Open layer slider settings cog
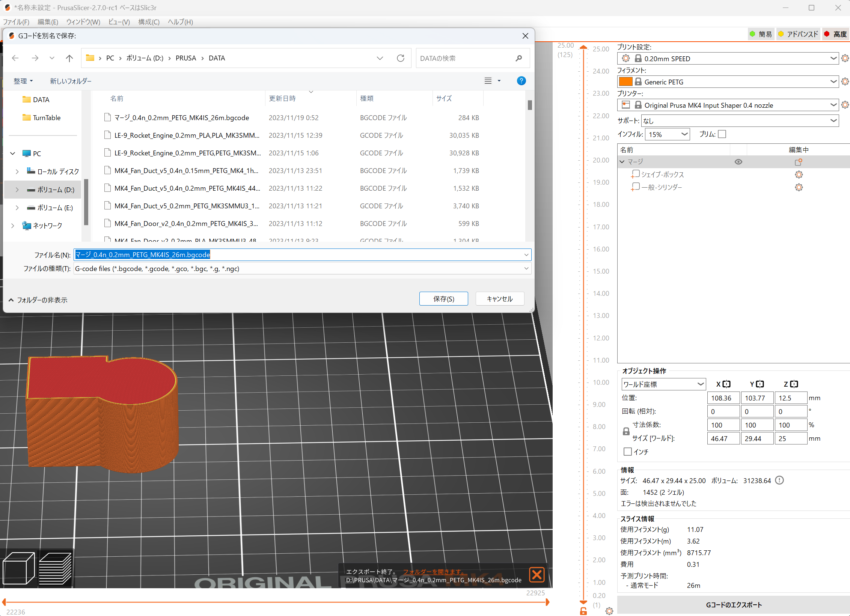The width and height of the screenshot is (850, 616). coord(609,611)
